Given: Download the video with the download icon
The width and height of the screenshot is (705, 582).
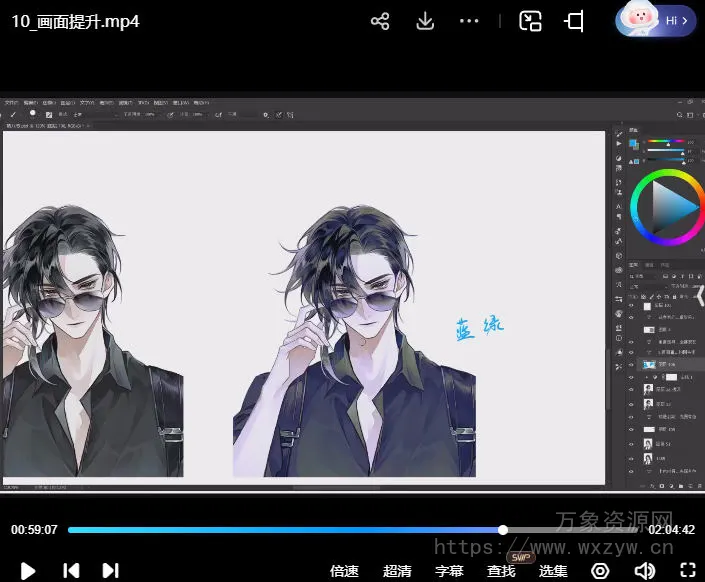Looking at the screenshot, I should coord(425,21).
